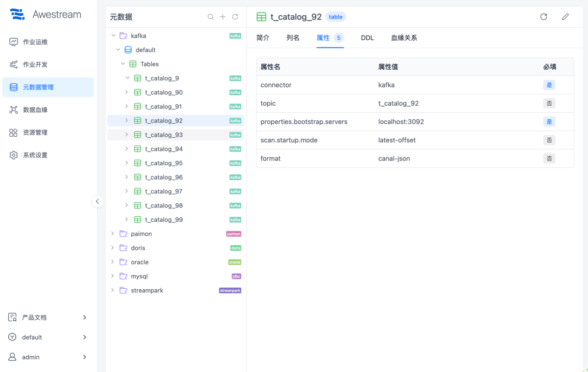Click the plus icon to add metadata
This screenshot has height=372, width=588.
click(223, 17)
